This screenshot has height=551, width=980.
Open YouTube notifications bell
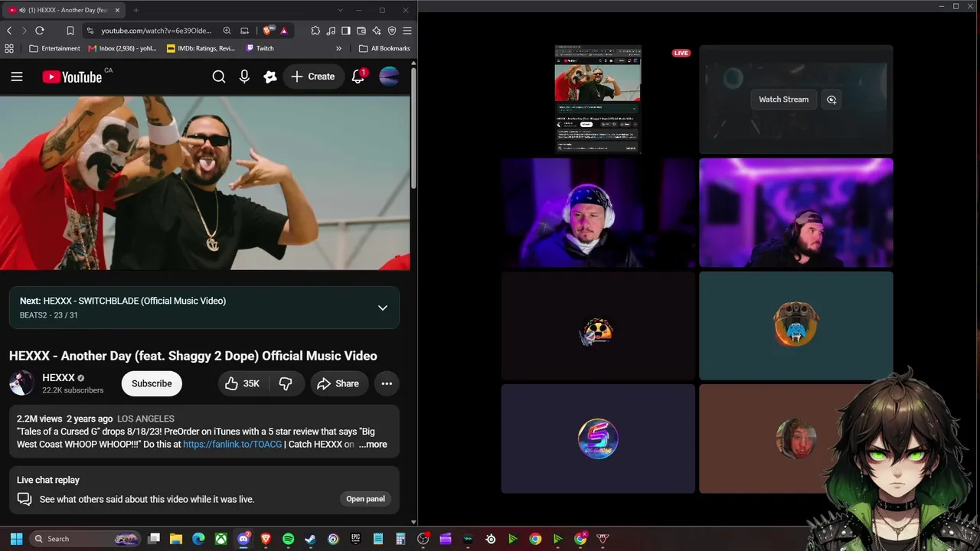click(x=358, y=77)
